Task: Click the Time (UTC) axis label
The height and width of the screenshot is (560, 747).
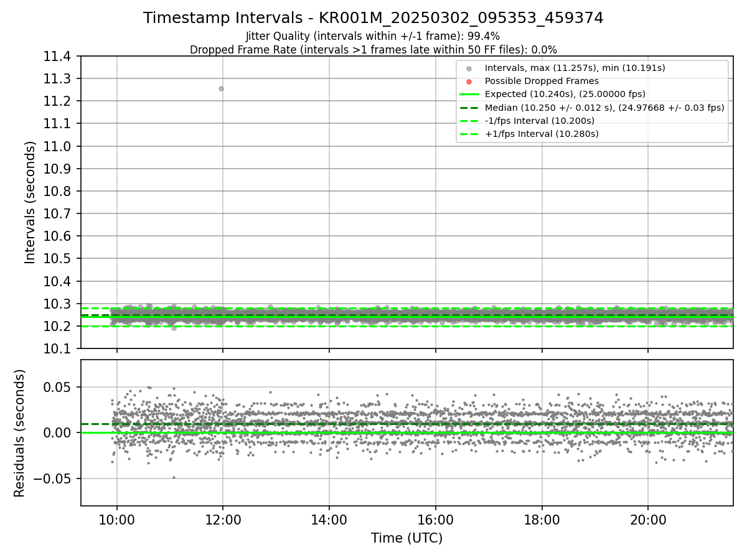Action: click(x=406, y=538)
